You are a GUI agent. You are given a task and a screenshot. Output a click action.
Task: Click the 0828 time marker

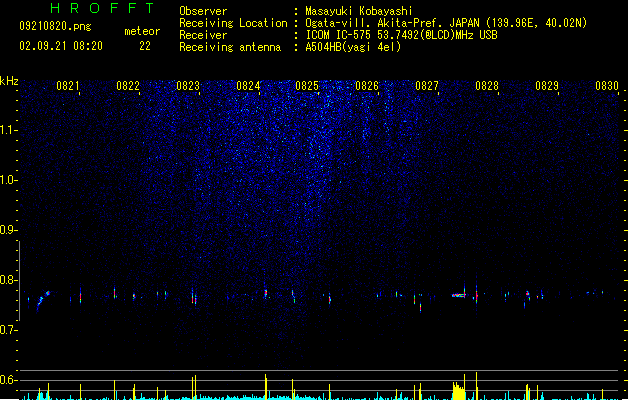coord(487,86)
